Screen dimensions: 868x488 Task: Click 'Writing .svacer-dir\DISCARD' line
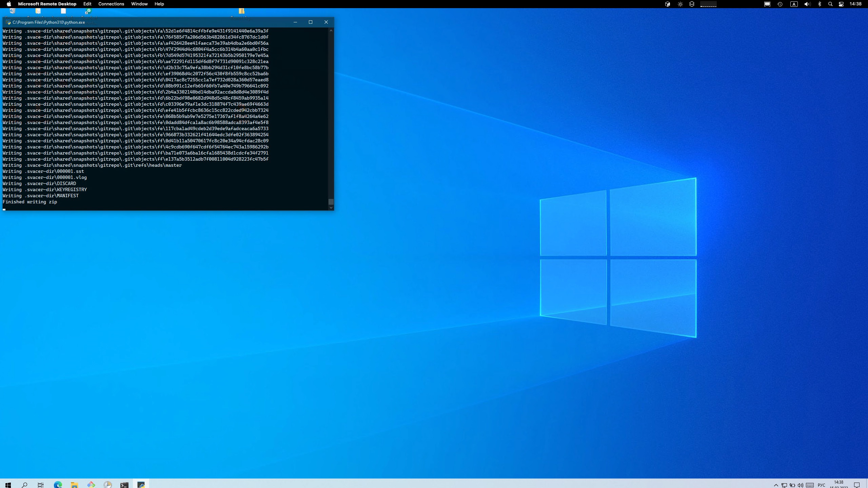click(x=39, y=184)
